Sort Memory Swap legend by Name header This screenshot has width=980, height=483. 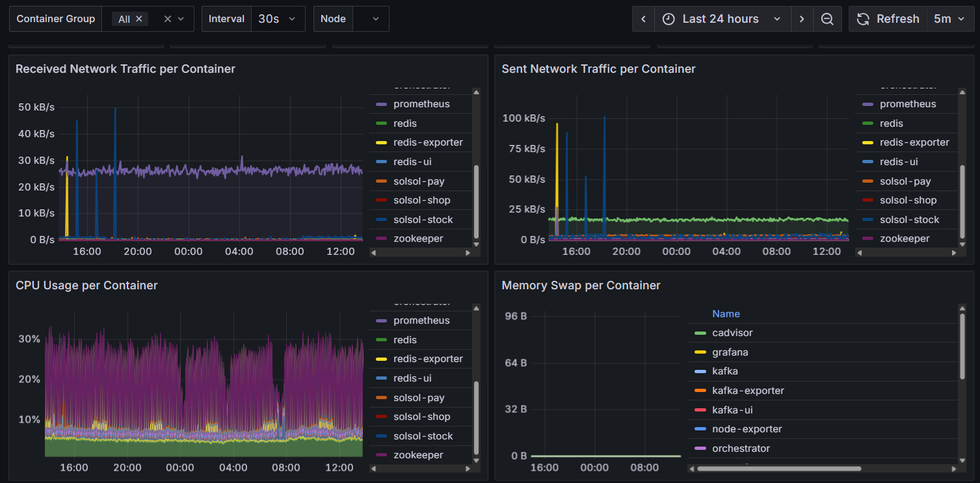(726, 314)
